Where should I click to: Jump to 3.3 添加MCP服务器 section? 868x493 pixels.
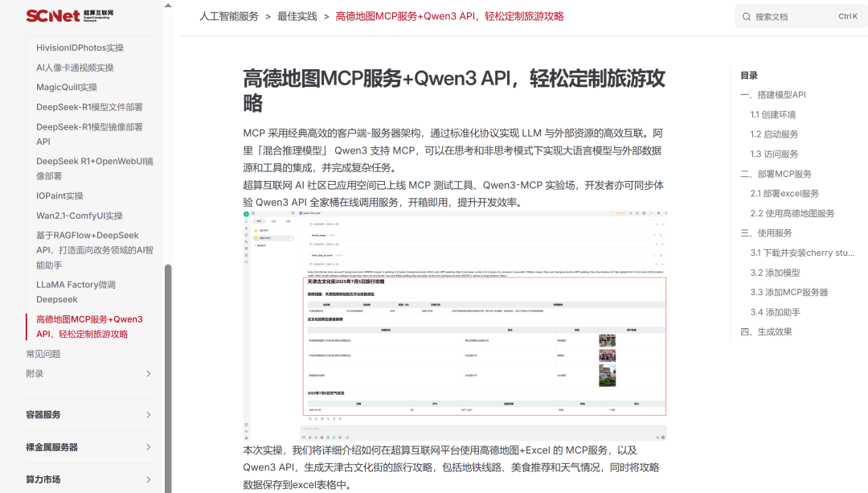789,293
